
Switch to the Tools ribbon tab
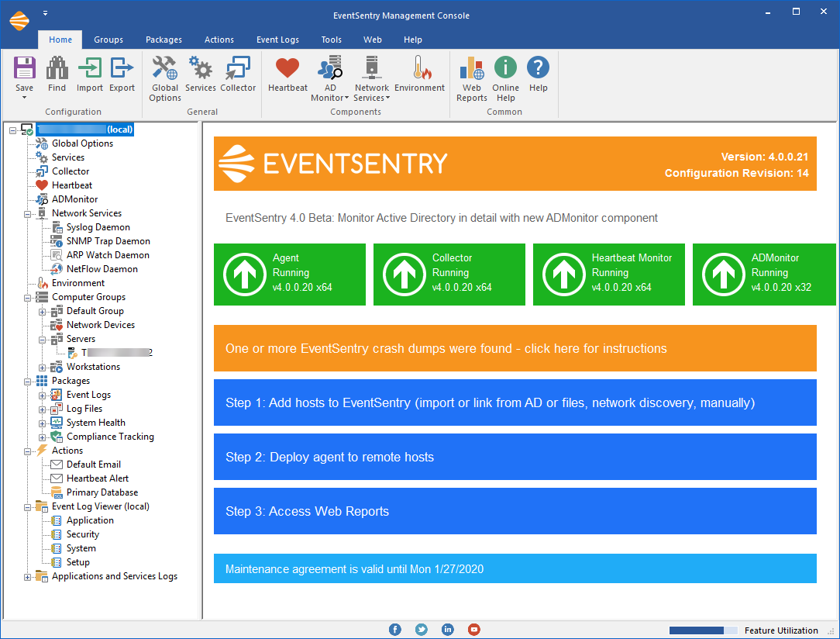tap(331, 40)
